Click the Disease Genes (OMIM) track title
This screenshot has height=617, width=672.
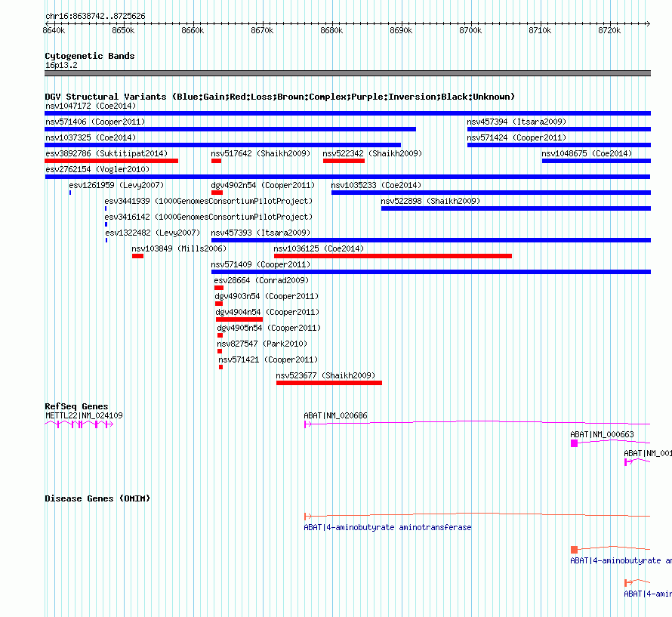tap(97, 498)
